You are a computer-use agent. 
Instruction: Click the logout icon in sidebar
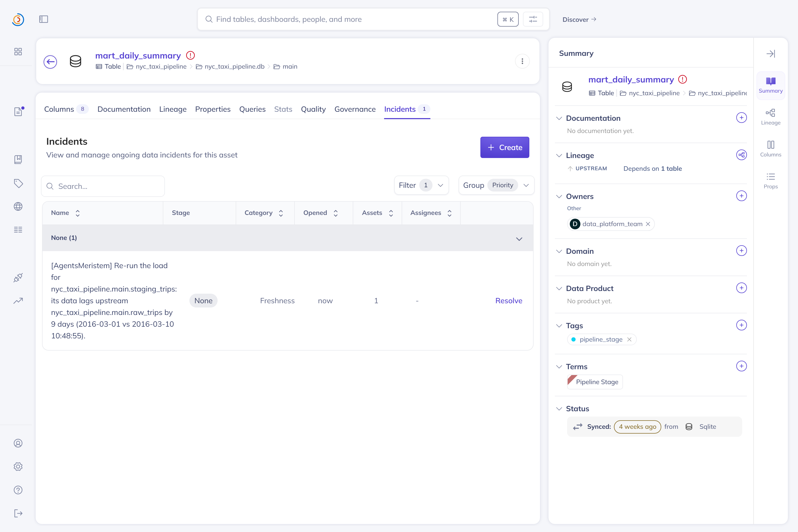18,513
